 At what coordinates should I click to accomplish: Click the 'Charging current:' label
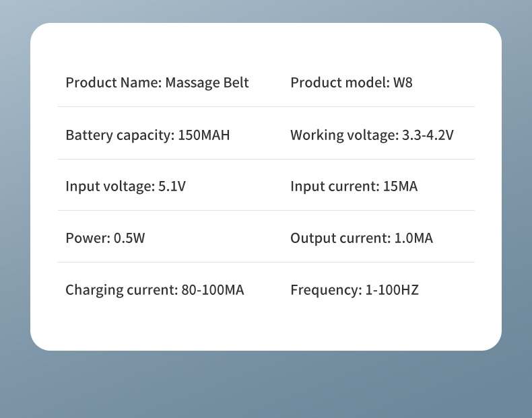coord(121,290)
